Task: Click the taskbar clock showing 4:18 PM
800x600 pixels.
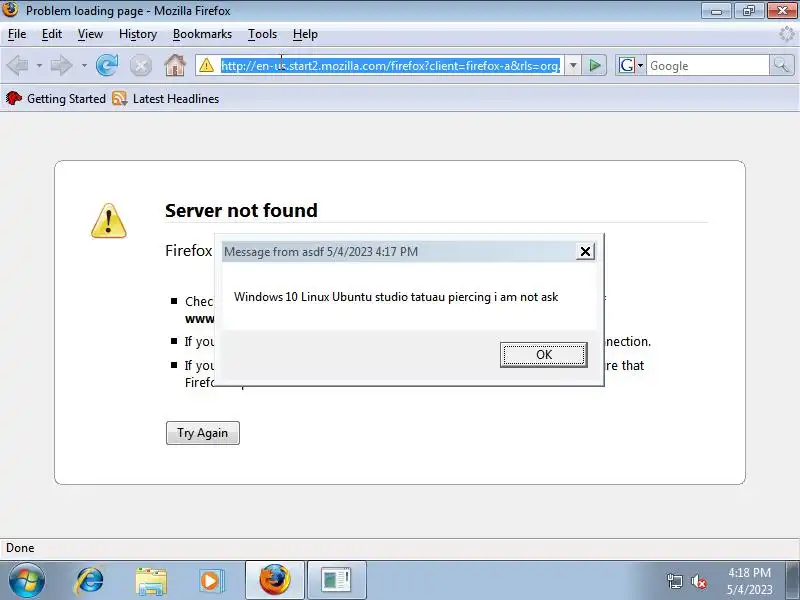Action: coord(749,581)
